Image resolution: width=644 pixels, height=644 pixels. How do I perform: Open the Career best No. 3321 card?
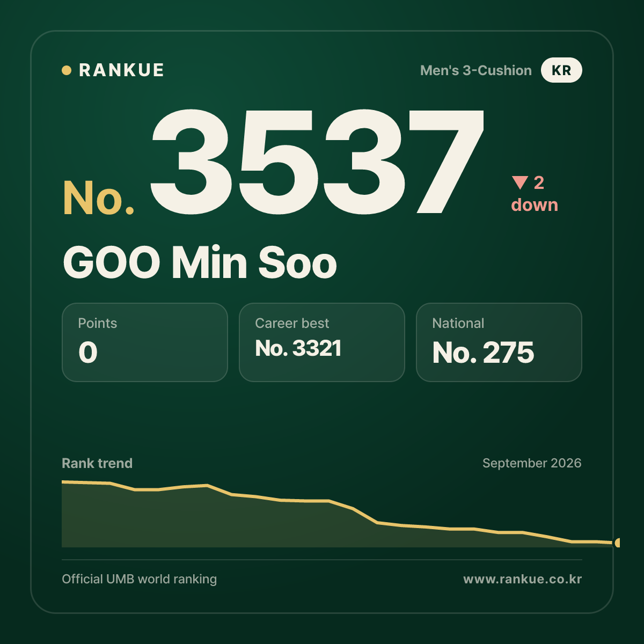pos(322,342)
